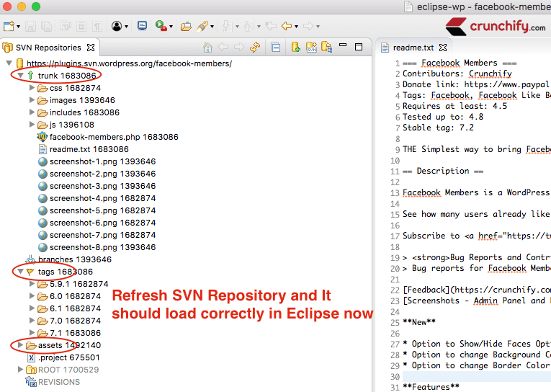Click the SVN new project structure icon

click(x=311, y=47)
